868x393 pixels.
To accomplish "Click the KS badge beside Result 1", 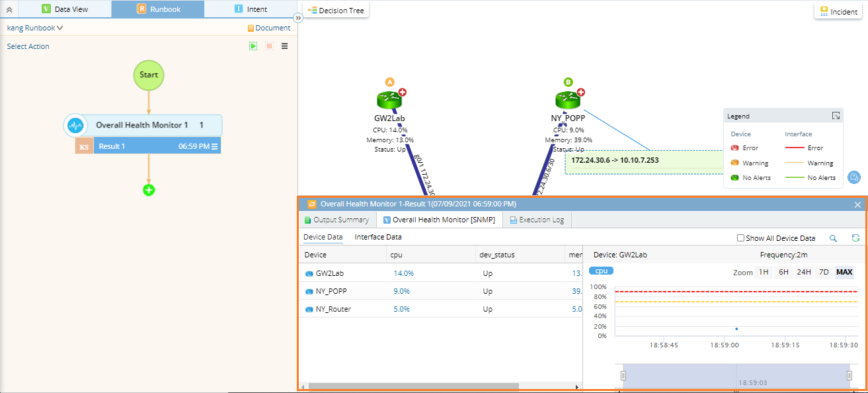I will click(x=84, y=146).
